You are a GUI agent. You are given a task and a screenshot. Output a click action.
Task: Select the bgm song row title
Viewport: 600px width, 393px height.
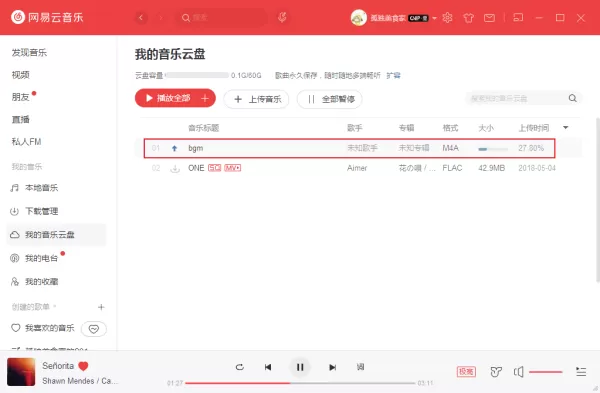click(x=196, y=148)
